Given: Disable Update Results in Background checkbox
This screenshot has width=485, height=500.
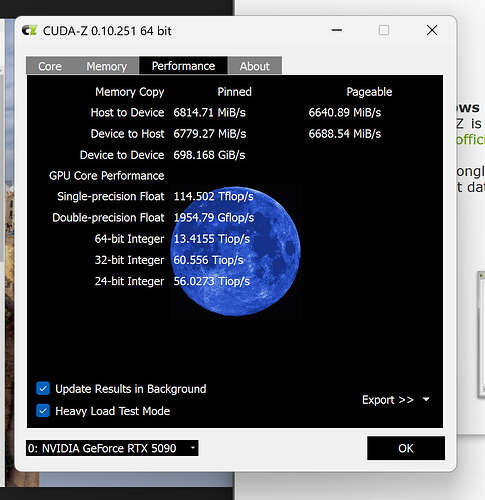Looking at the screenshot, I should click(43, 389).
